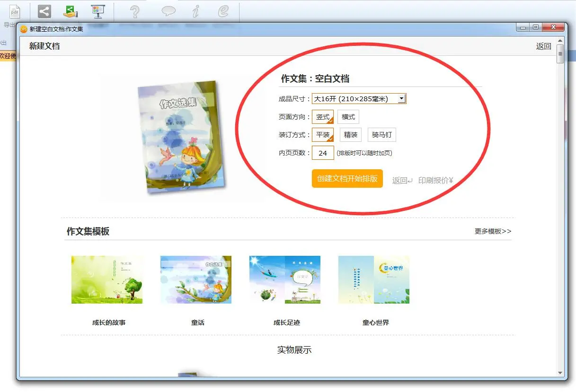Click the 作文选集 cover preview image

coord(181,137)
